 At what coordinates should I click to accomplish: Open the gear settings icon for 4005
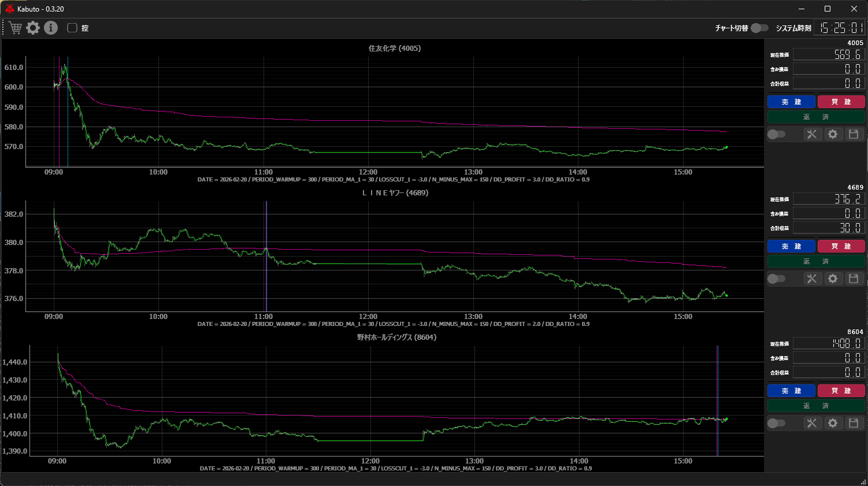[833, 134]
